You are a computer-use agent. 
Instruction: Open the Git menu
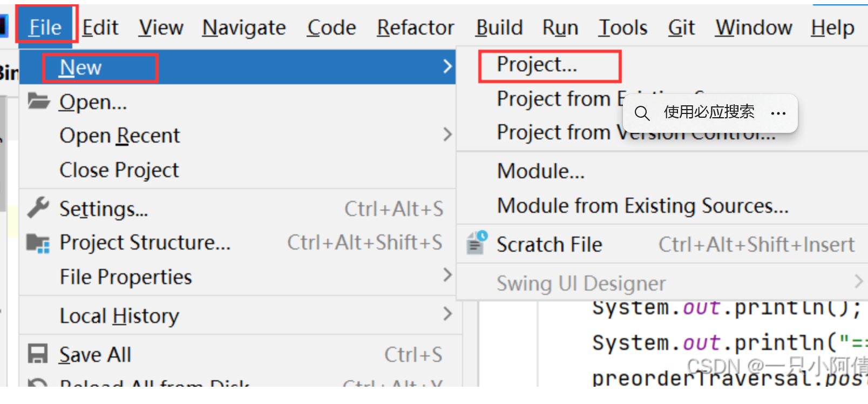(x=681, y=28)
